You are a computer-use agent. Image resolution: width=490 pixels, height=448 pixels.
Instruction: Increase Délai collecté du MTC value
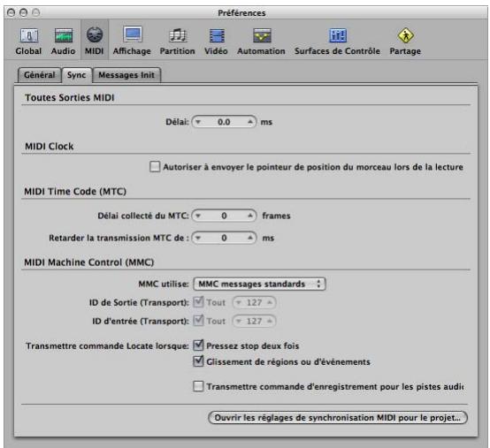click(250, 216)
